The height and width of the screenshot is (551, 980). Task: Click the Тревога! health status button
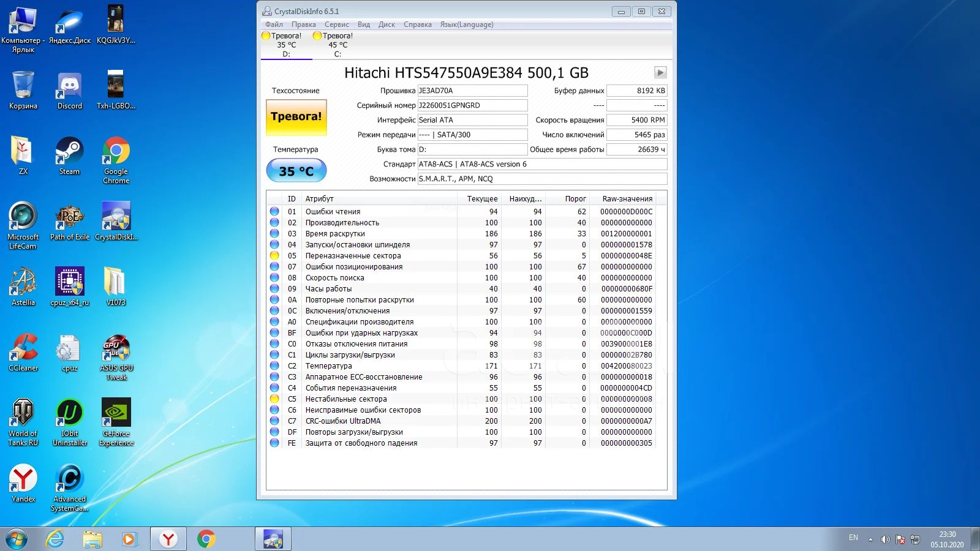pos(296,117)
